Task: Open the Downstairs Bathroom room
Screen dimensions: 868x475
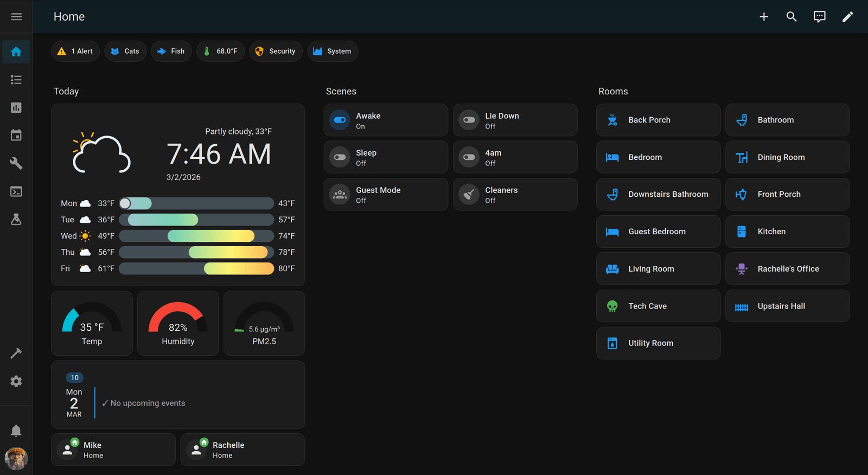Action: [659, 195]
